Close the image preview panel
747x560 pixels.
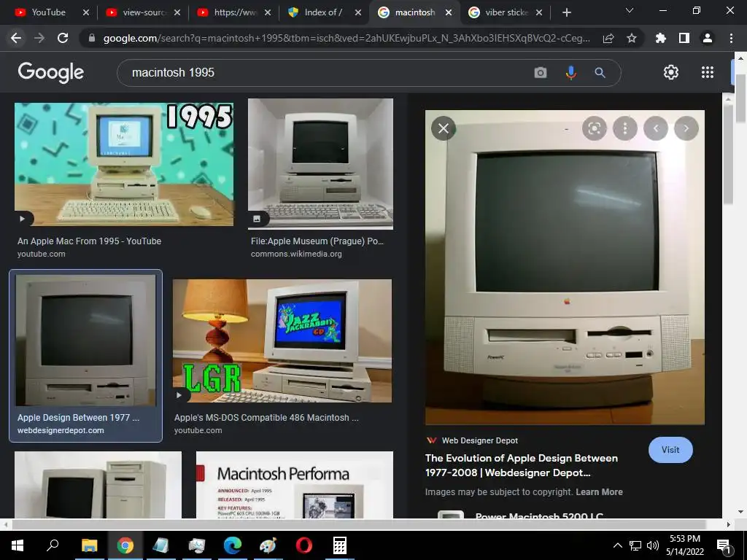444,128
